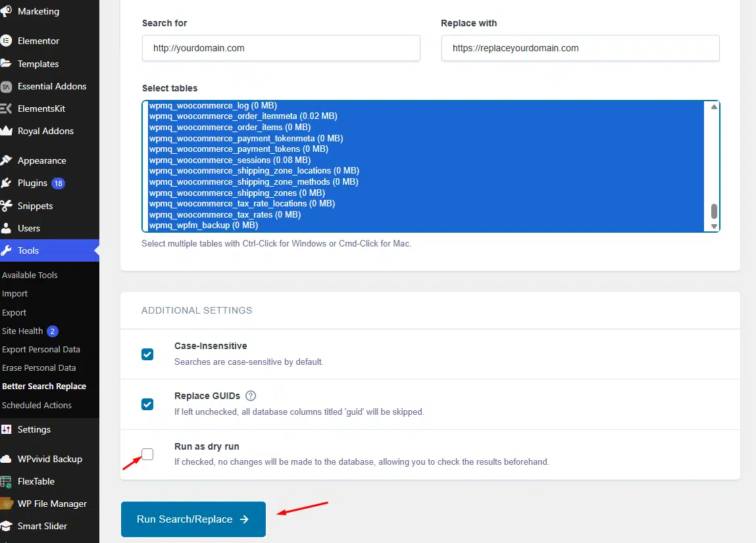Viewport: 756px width, 543px height.
Task: Click the Templates folder icon
Action: pyautogui.click(x=6, y=64)
